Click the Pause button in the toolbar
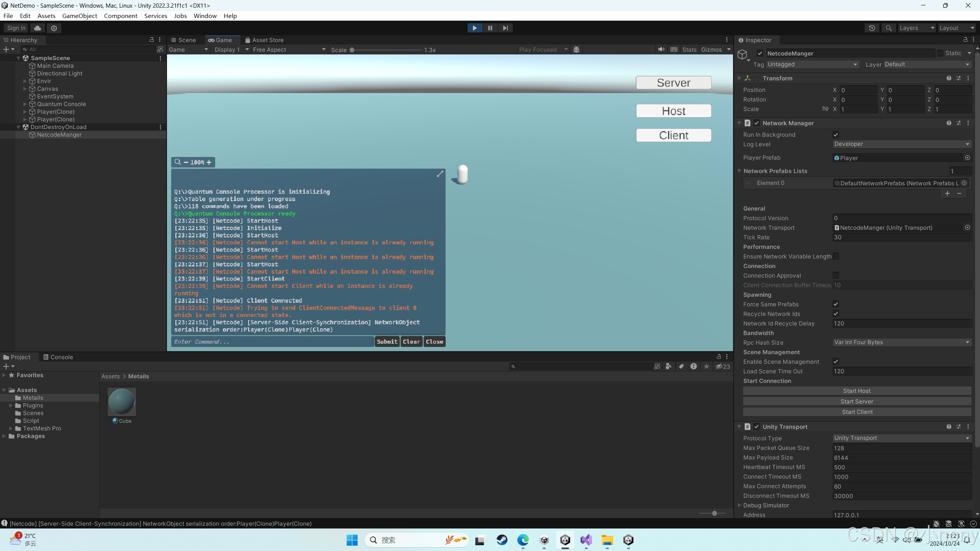The width and height of the screenshot is (980, 551). [x=490, y=28]
